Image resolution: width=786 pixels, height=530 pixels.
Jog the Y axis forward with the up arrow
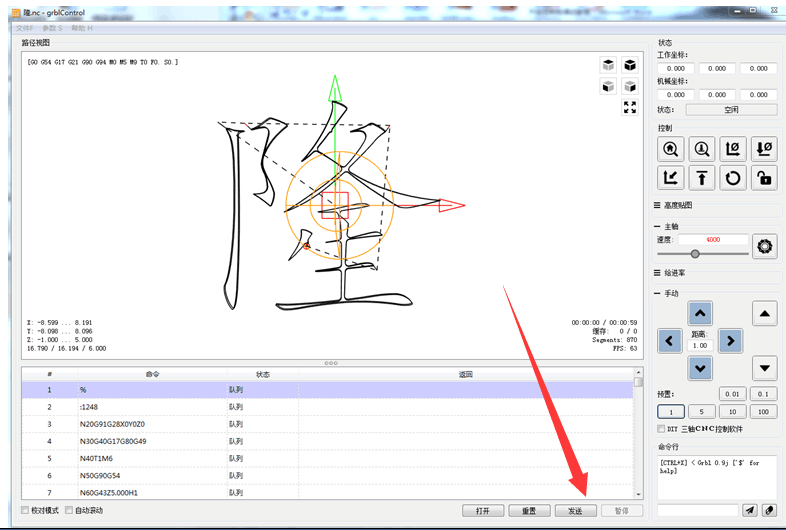702,314
